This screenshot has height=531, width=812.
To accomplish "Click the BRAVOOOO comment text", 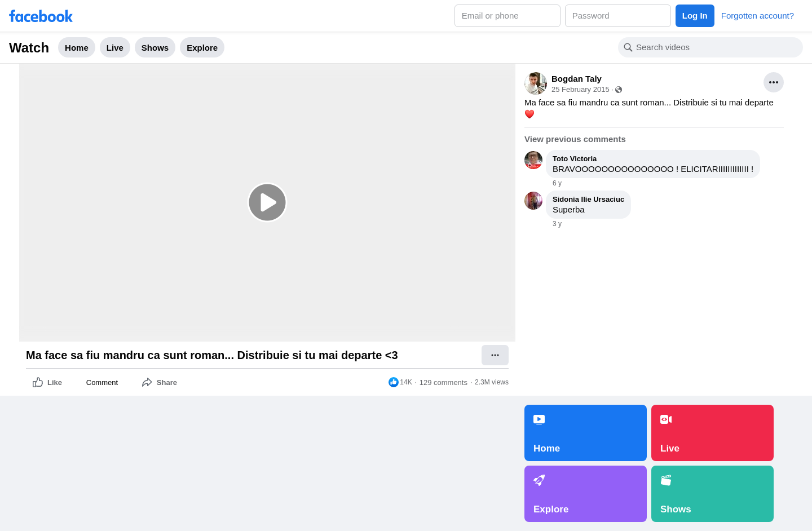I will coord(653,169).
